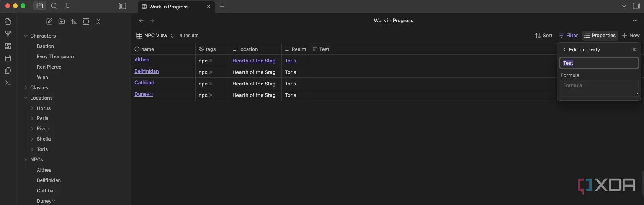Image resolution: width=644 pixels, height=205 pixels.
Task: Collapse all folders icon
Action: tap(98, 21)
